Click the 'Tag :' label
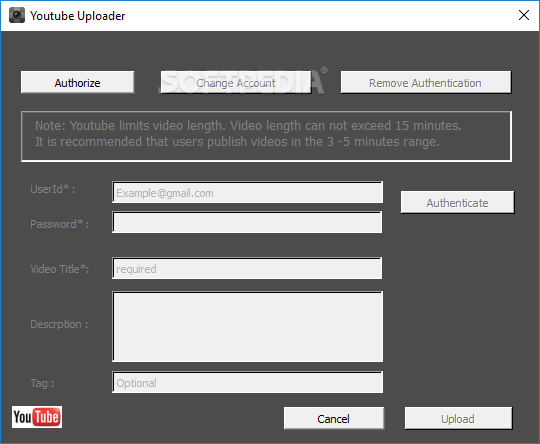Screen dimensions: 540x444 pos(42,383)
